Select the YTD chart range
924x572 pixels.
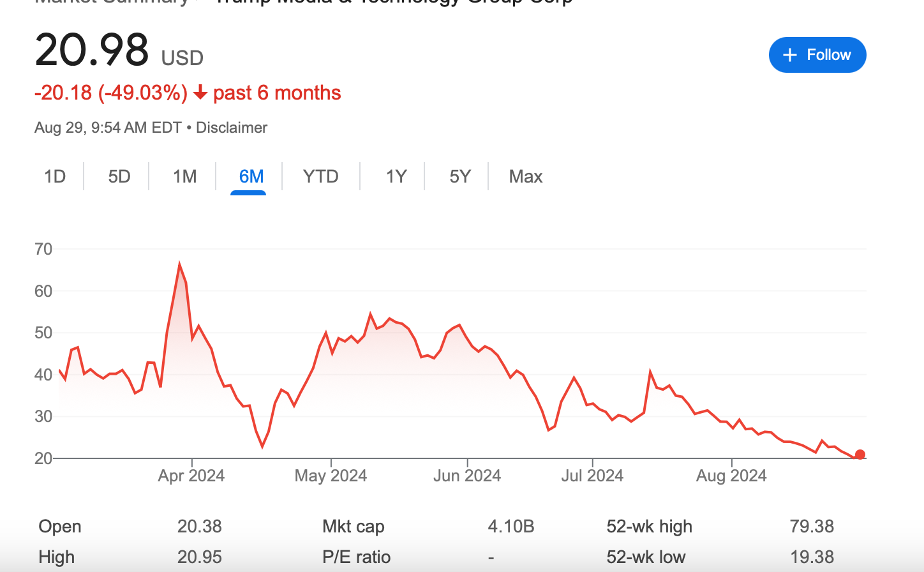pos(320,176)
